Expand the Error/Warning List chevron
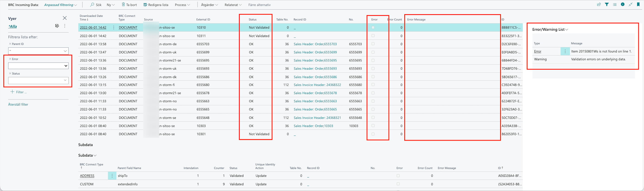Viewport: 644px width, 191px height. 567,30
